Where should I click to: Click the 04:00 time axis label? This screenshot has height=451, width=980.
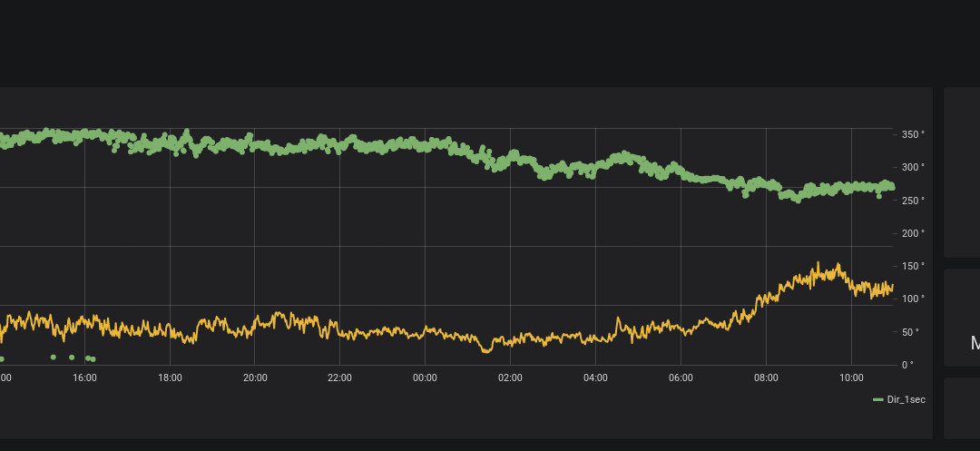[595, 377]
